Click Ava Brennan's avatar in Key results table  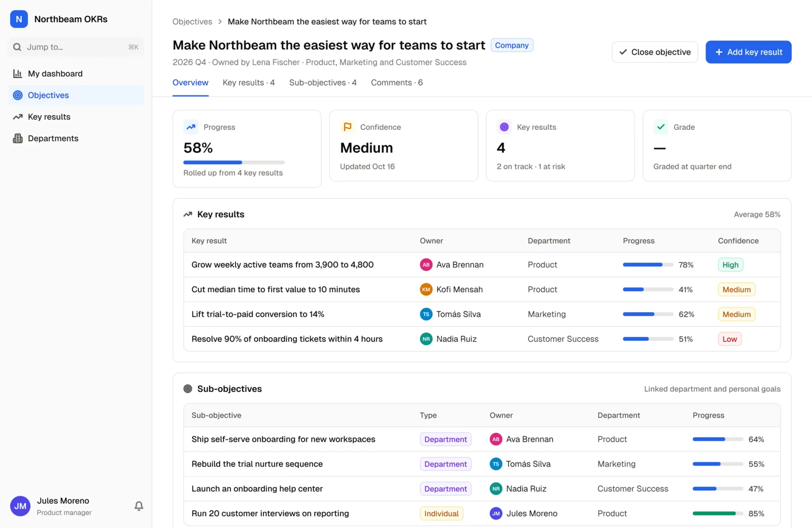pyautogui.click(x=426, y=265)
